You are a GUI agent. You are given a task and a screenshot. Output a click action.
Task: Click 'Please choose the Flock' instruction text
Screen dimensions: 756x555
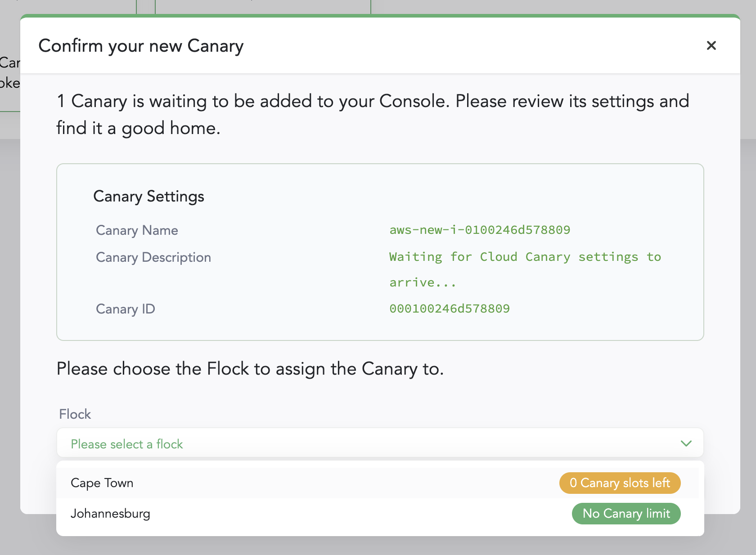click(x=250, y=369)
